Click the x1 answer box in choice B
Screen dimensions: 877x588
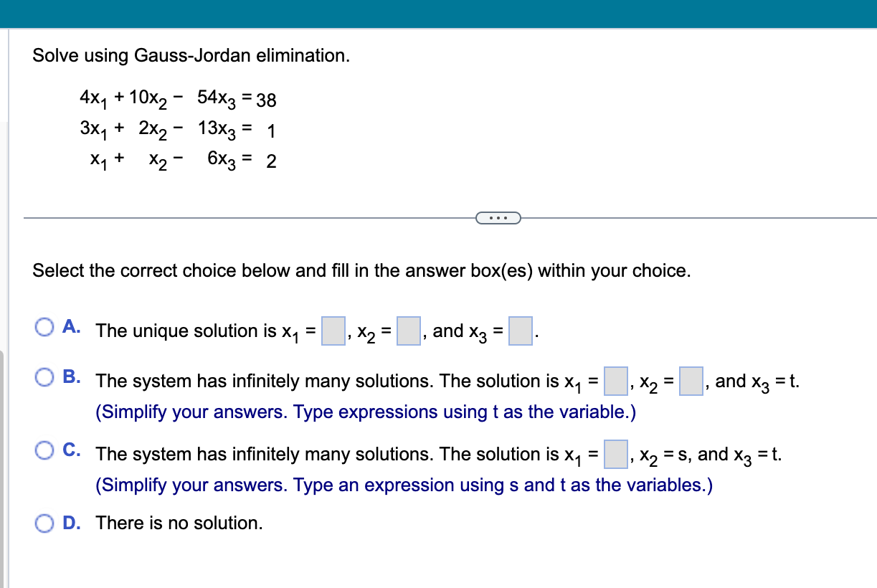tap(615, 381)
